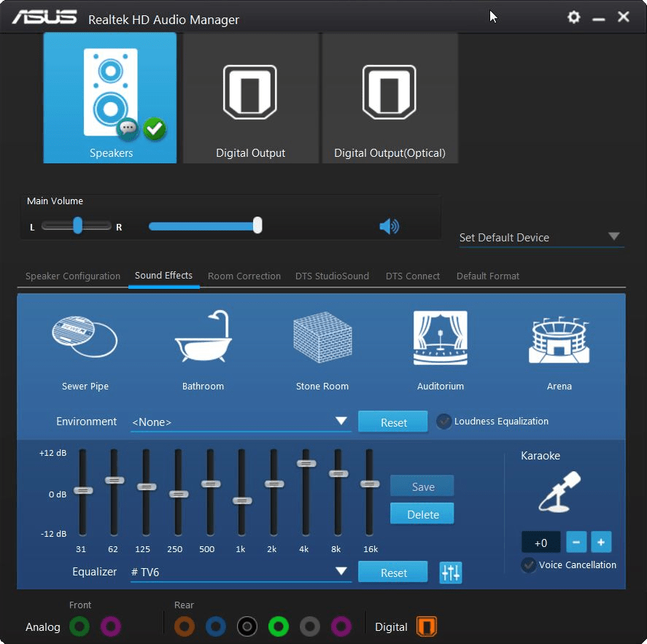Save the current equalizer preset

coord(422,486)
